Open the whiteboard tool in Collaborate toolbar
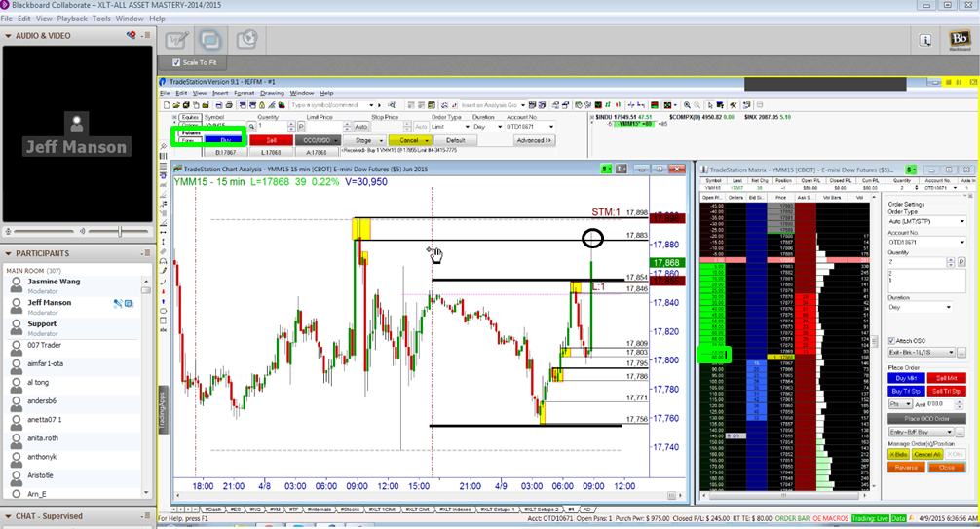Viewport: 980px width, 529px height. (177, 40)
